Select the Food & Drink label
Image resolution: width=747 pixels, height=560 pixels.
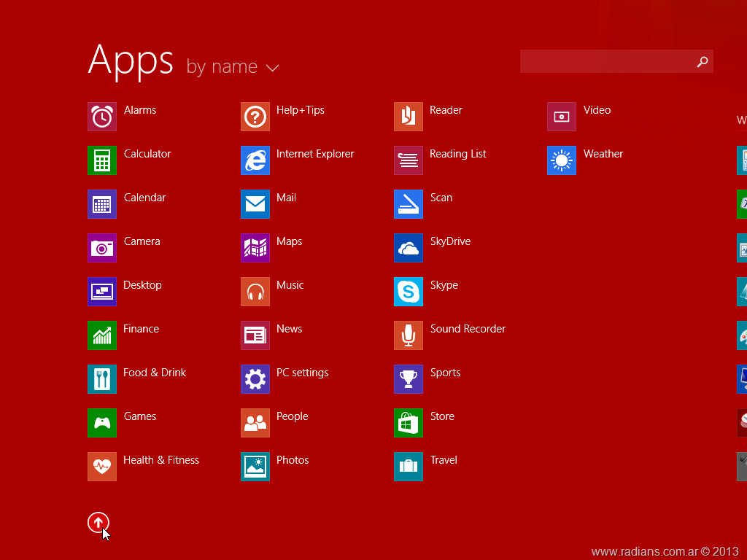(154, 373)
